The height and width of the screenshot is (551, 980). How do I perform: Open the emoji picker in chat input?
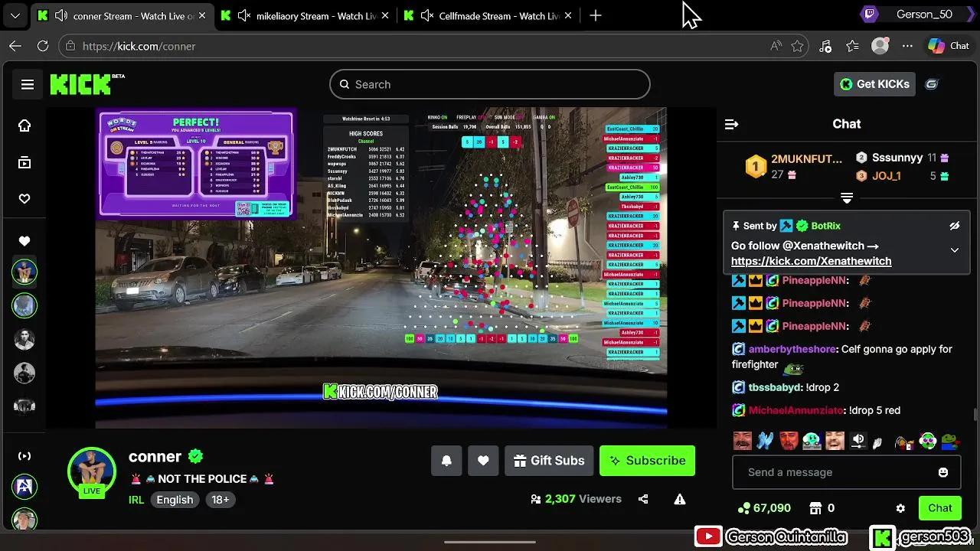click(943, 472)
